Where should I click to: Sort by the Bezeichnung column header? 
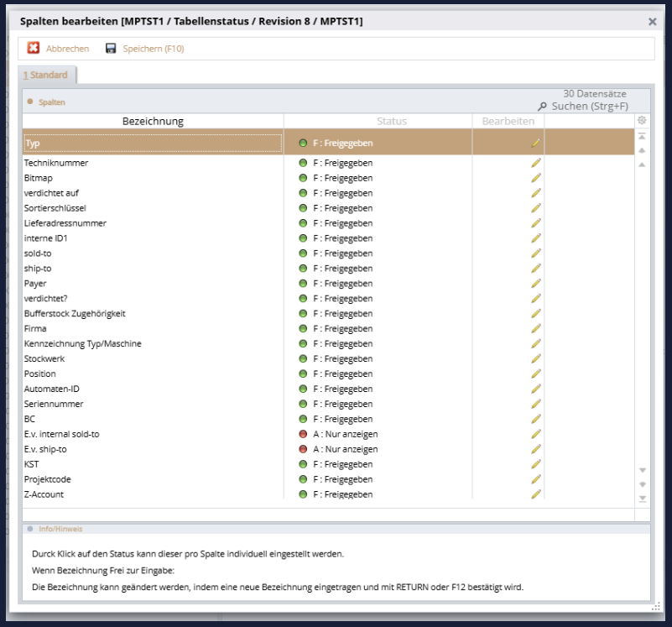(x=153, y=122)
